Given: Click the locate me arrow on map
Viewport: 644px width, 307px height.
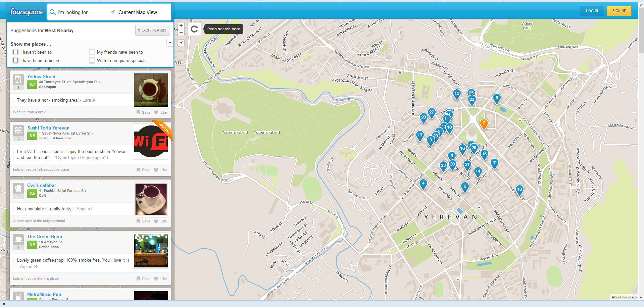Looking at the screenshot, I should 181,43.
